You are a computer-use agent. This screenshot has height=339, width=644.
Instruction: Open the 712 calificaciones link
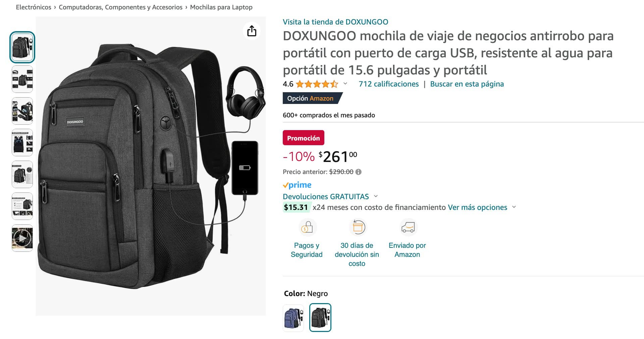[x=389, y=84]
